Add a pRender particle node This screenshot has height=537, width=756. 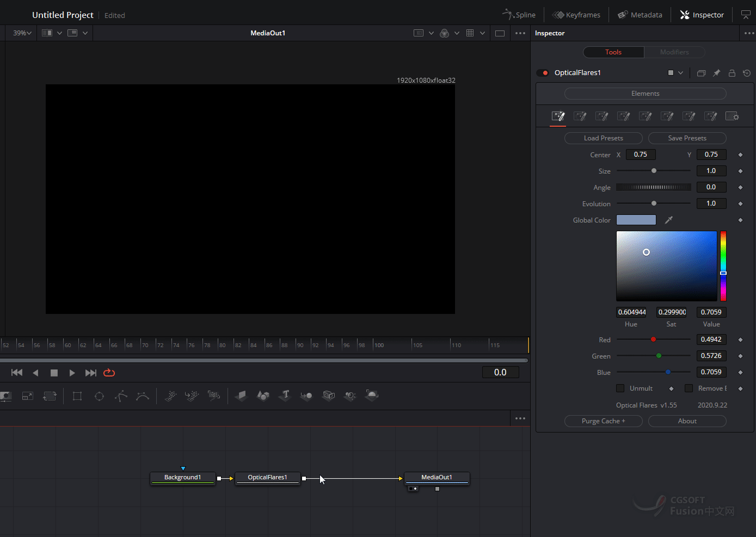[x=214, y=396]
